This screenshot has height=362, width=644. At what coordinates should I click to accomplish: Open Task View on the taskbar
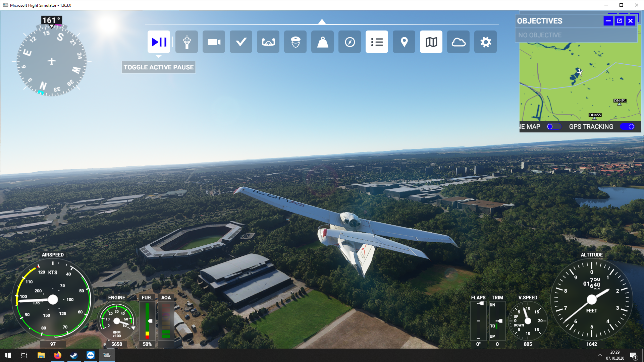click(x=24, y=355)
